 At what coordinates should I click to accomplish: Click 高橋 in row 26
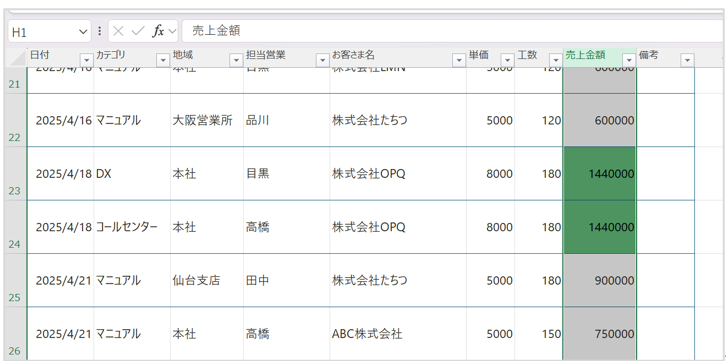point(287,334)
